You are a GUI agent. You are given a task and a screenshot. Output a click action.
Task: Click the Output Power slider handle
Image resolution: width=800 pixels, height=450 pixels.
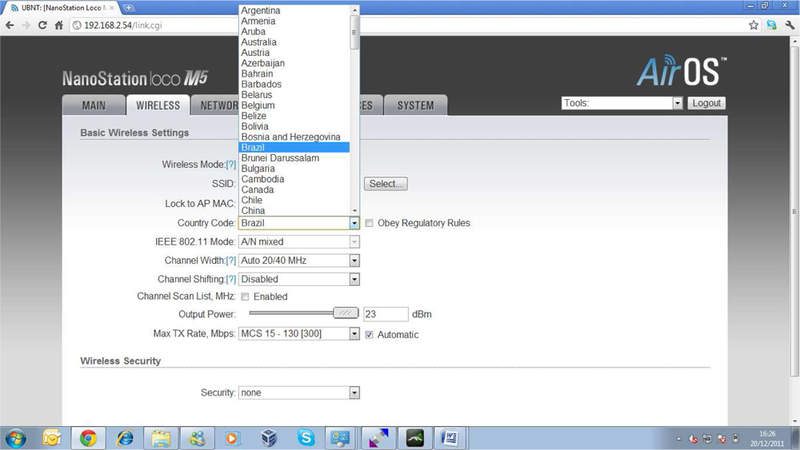point(345,313)
